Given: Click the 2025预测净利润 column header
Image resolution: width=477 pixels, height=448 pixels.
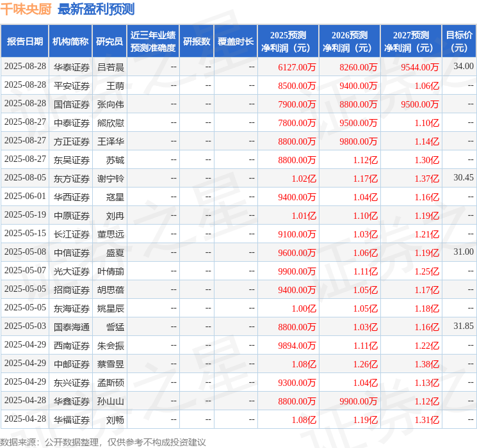Looking at the screenshot, I should (x=288, y=42).
